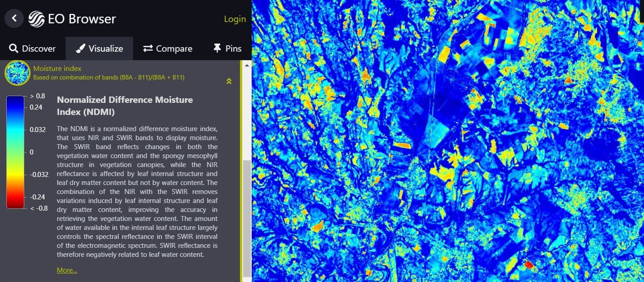Click the EO Browser title text
The height and width of the screenshot is (282, 644).
[x=82, y=19]
